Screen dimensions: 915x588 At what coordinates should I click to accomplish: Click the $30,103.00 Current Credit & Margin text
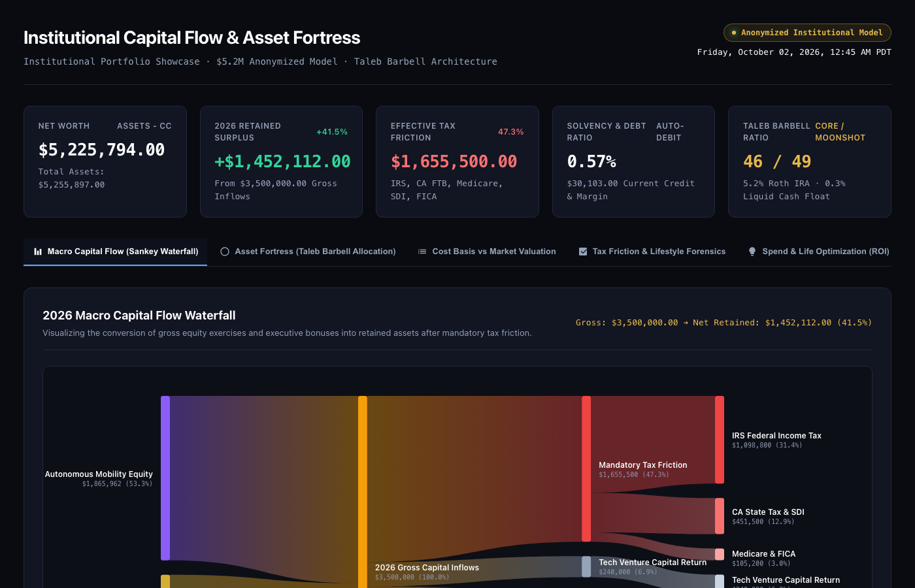coord(631,190)
